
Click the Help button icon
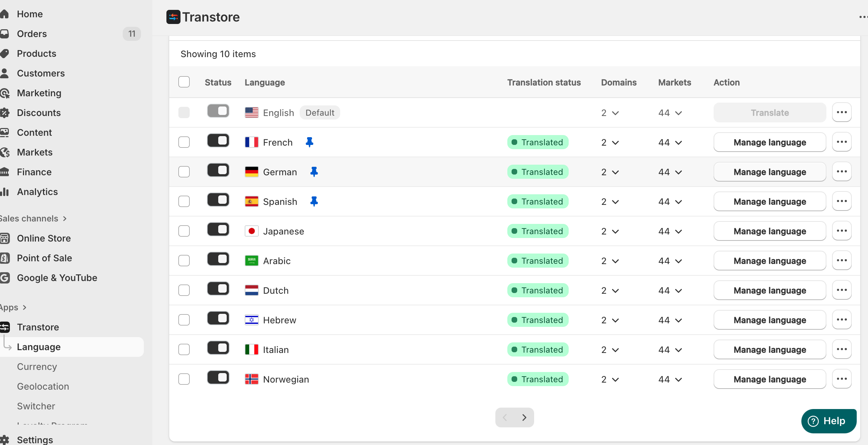[x=813, y=421]
